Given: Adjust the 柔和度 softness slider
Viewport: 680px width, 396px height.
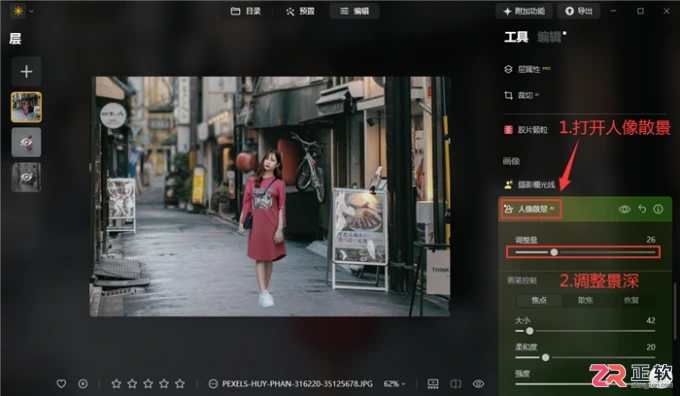Looking at the screenshot, I should pos(585,357).
